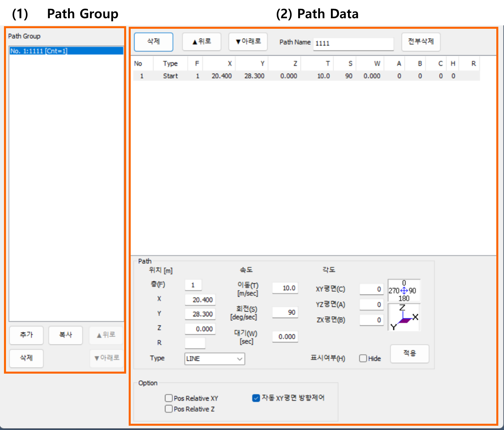Viewport: 504px width, 430px height.
Task: Disable 자동 XY평면 방향제어 checkbox
Action: pyautogui.click(x=256, y=398)
